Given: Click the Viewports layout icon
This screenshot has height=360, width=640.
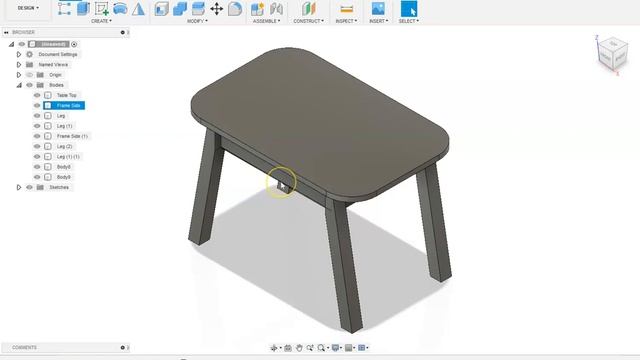Looking at the screenshot, I should coord(361,348).
